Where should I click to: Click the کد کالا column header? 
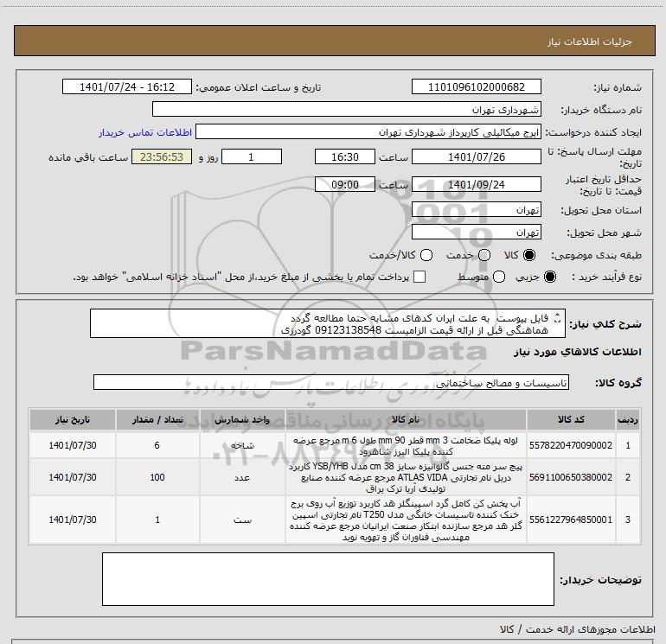click(x=571, y=419)
